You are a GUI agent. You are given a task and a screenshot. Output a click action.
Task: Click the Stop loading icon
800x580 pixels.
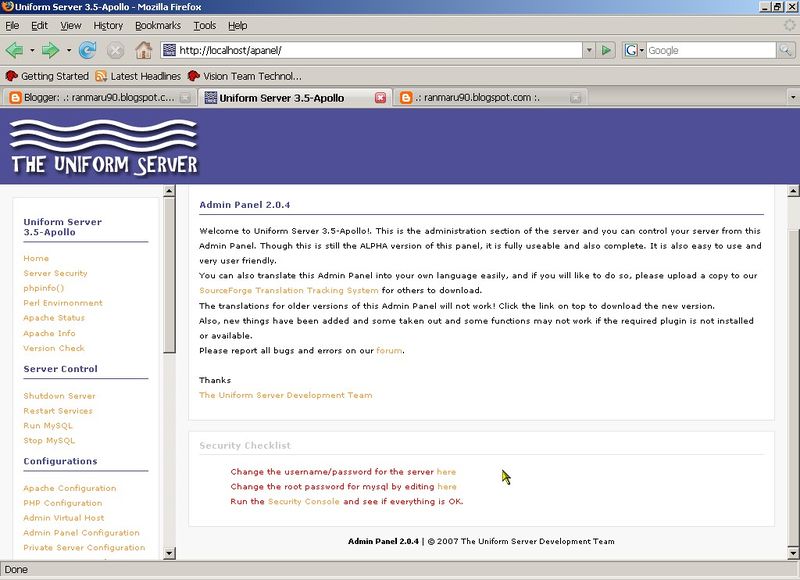pyautogui.click(x=115, y=50)
